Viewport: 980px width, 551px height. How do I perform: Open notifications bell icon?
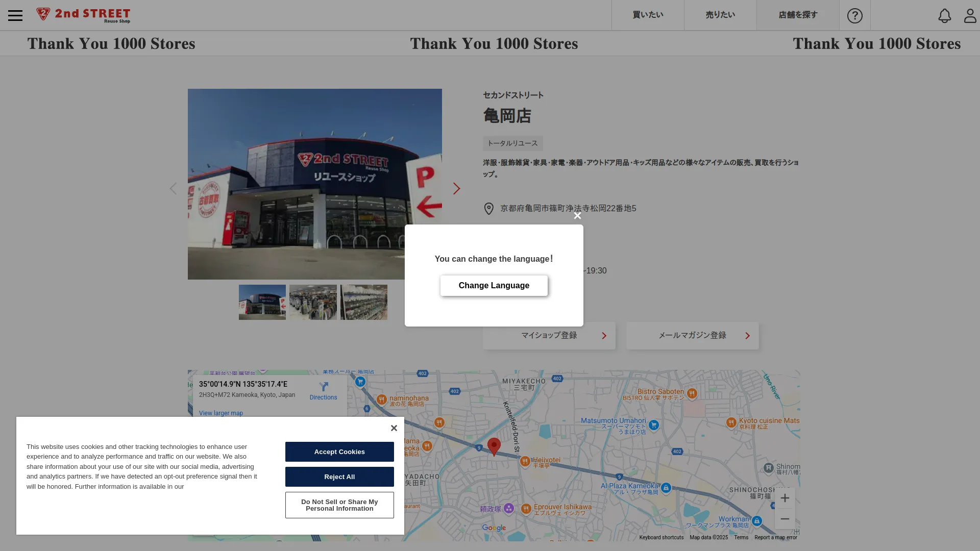[945, 16]
